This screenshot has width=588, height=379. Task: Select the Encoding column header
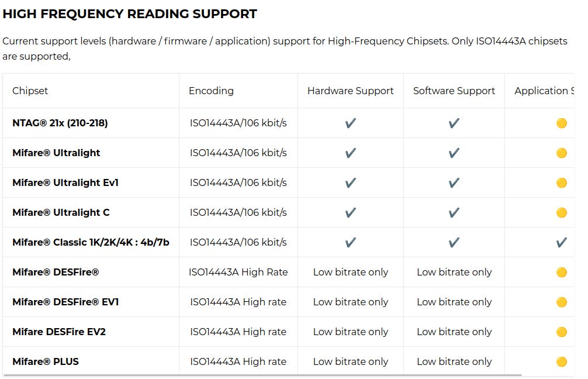[211, 91]
